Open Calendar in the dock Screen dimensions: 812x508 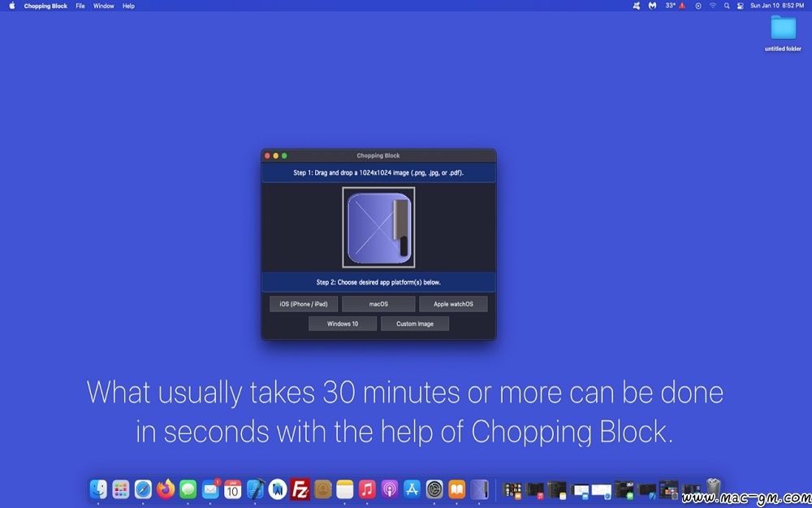232,488
